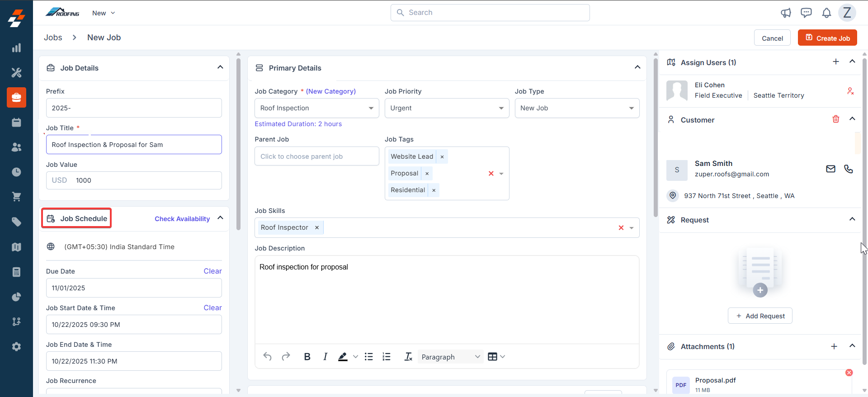This screenshot has height=397, width=868.
Task: Collapse the Job Details section
Action: [220, 67]
